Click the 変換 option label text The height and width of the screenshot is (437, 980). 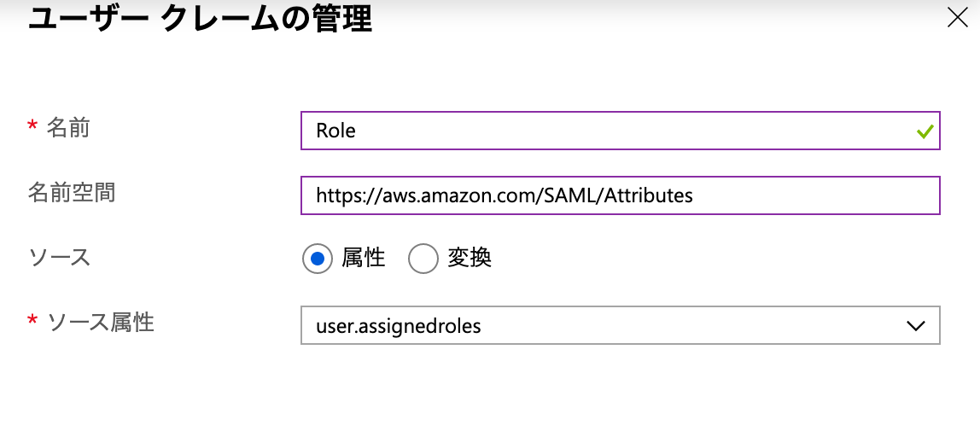coord(470,258)
